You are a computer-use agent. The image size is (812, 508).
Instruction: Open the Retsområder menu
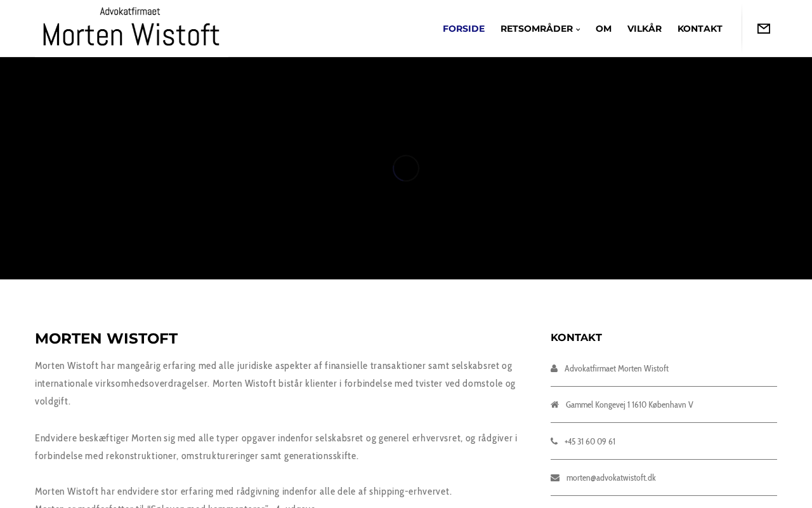pos(537,29)
